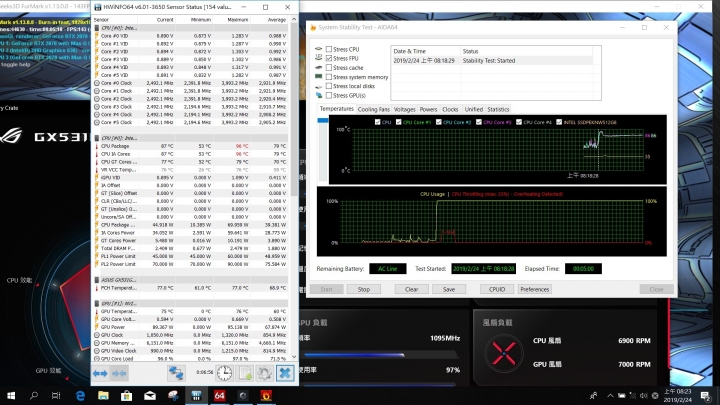
Task: Collapse first CPU [#0] sensor group header
Action: 191,28
